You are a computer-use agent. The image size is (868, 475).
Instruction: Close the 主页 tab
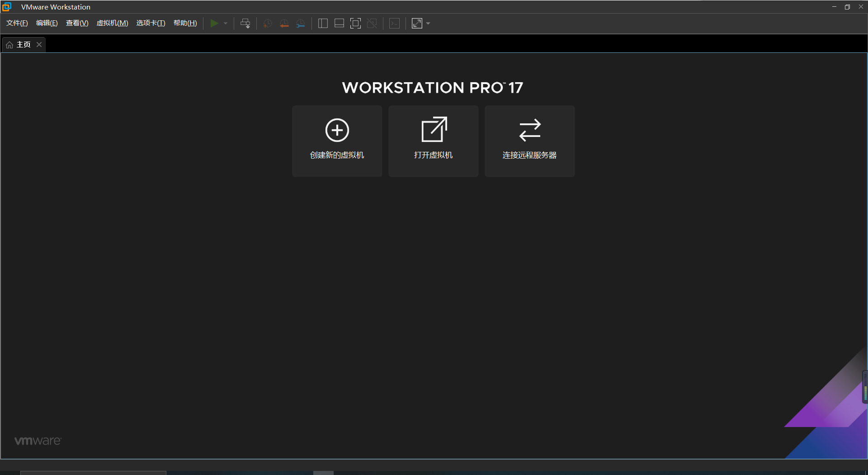(39, 44)
